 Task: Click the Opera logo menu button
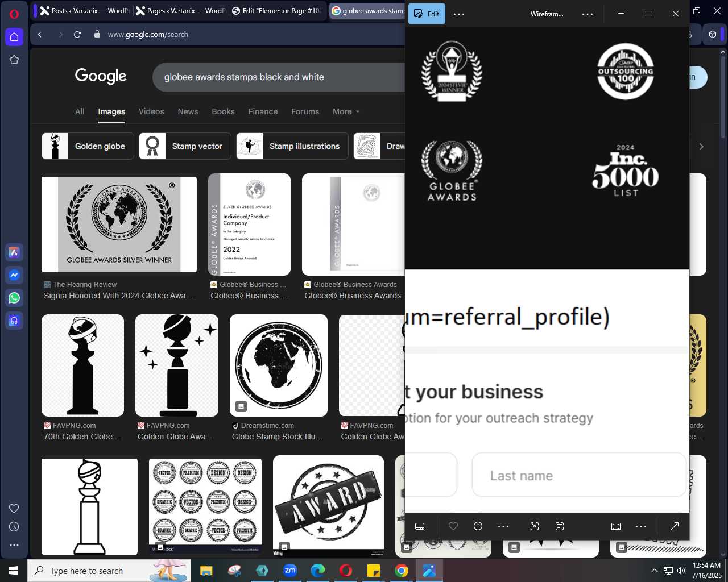tap(14, 14)
